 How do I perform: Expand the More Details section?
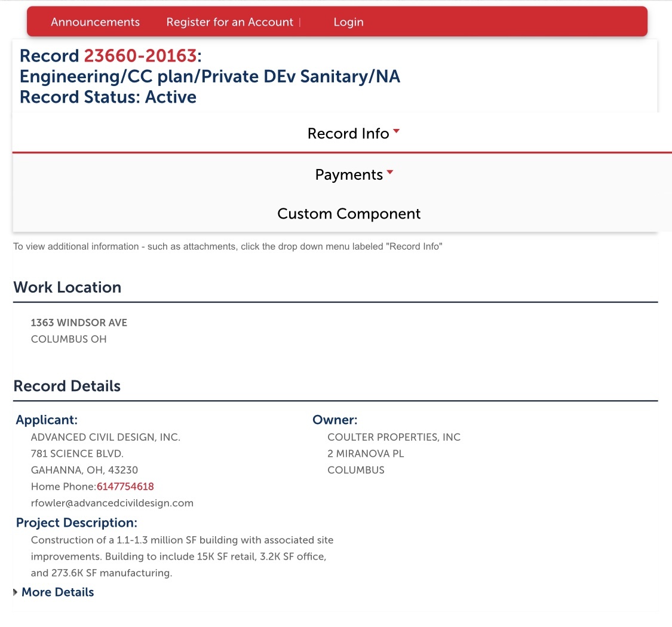click(57, 592)
